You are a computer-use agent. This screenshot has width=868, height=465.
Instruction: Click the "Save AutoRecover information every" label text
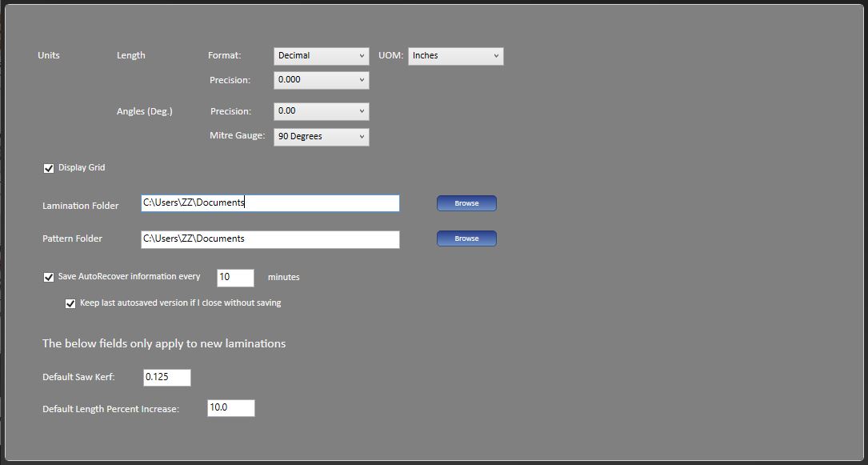[129, 277]
